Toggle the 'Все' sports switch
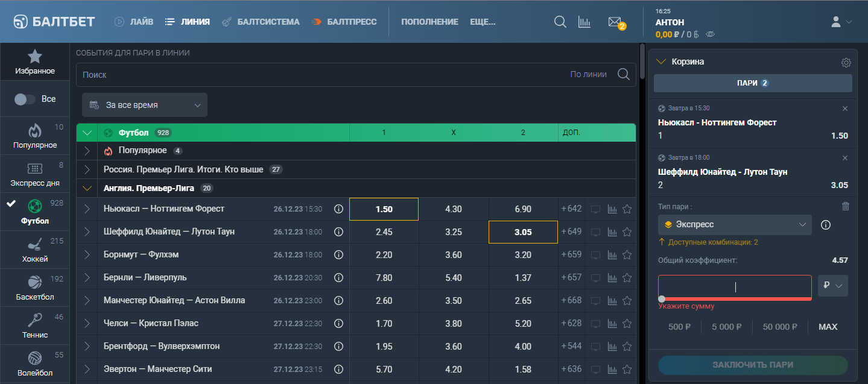Image resolution: width=868 pixels, height=384 pixels. [25, 99]
